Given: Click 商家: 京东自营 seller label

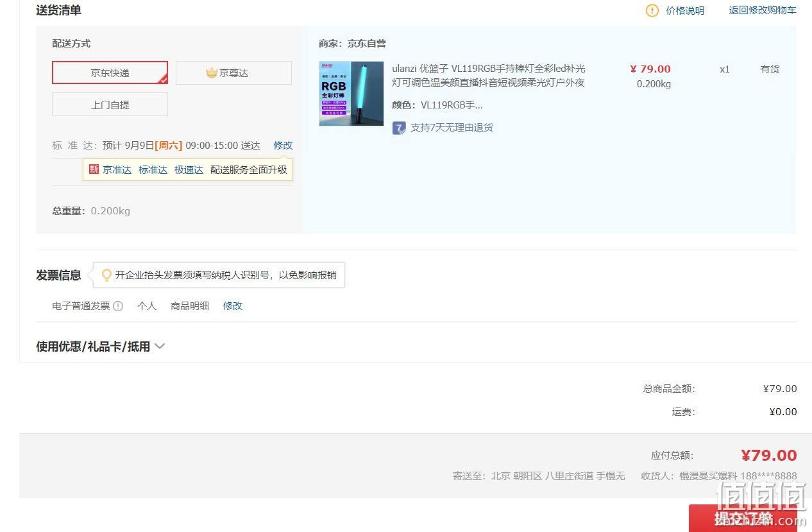Looking at the screenshot, I should [352, 44].
